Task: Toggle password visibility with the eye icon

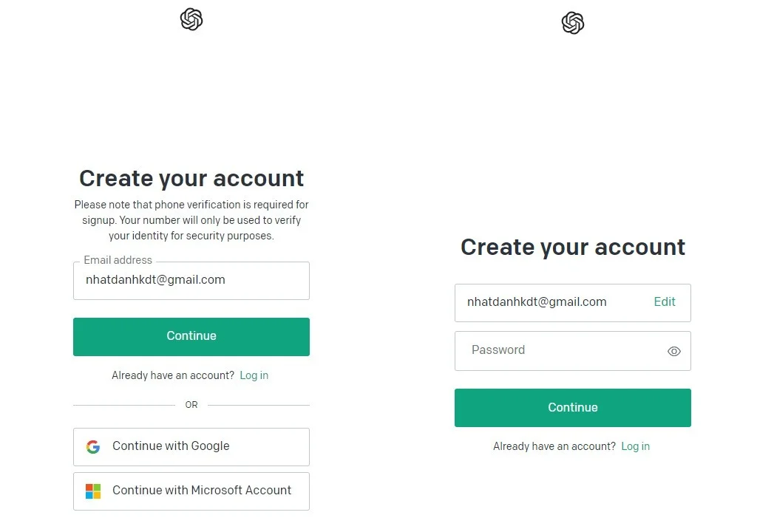Action: coord(674,352)
